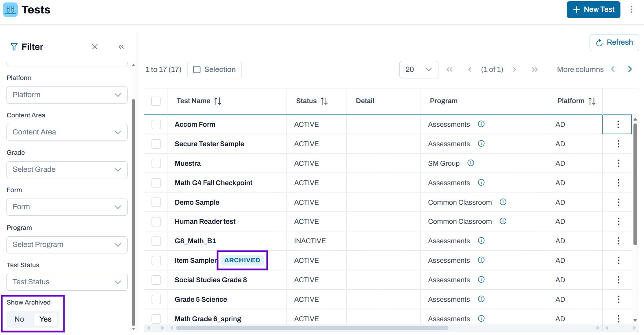Open program info for Math G4 Fall Checkpoint
This screenshot has height=335, width=644.
click(481, 182)
